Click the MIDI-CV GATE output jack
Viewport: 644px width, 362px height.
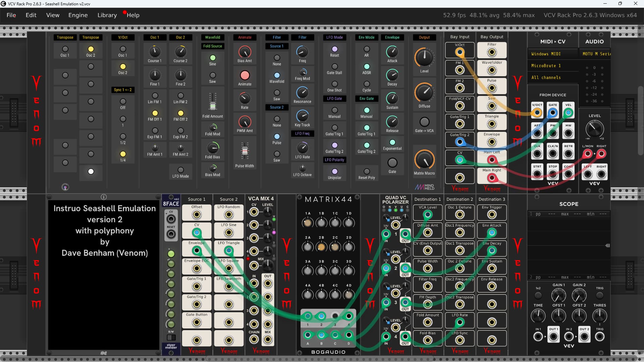(x=552, y=113)
